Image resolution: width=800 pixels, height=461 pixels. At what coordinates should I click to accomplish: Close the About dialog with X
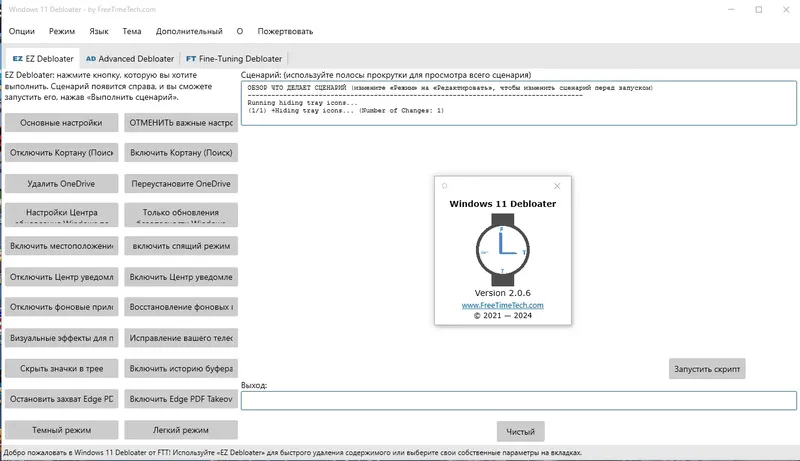pos(557,186)
